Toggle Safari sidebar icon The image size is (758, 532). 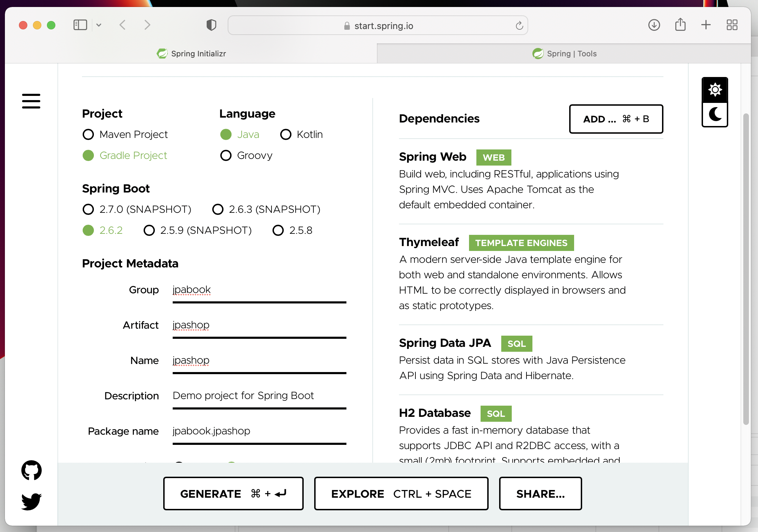pos(80,25)
